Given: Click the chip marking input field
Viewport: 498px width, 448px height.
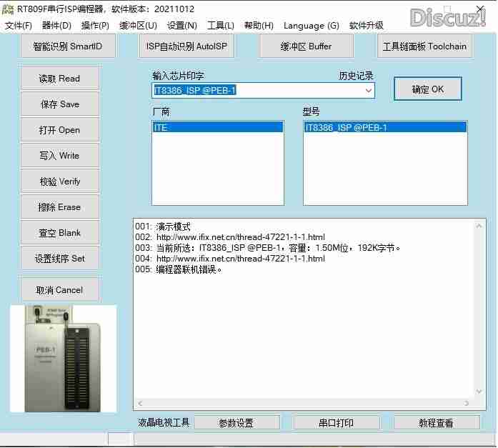Looking at the screenshot, I should (x=257, y=91).
